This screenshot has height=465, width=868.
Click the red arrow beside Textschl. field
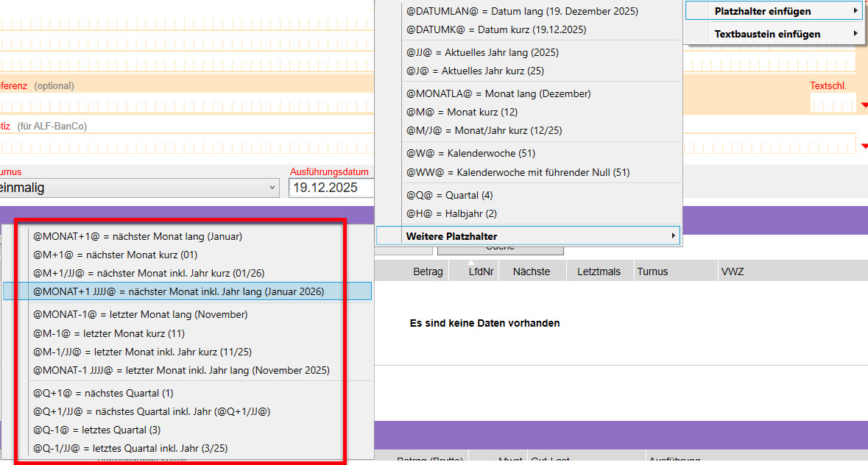click(x=864, y=106)
